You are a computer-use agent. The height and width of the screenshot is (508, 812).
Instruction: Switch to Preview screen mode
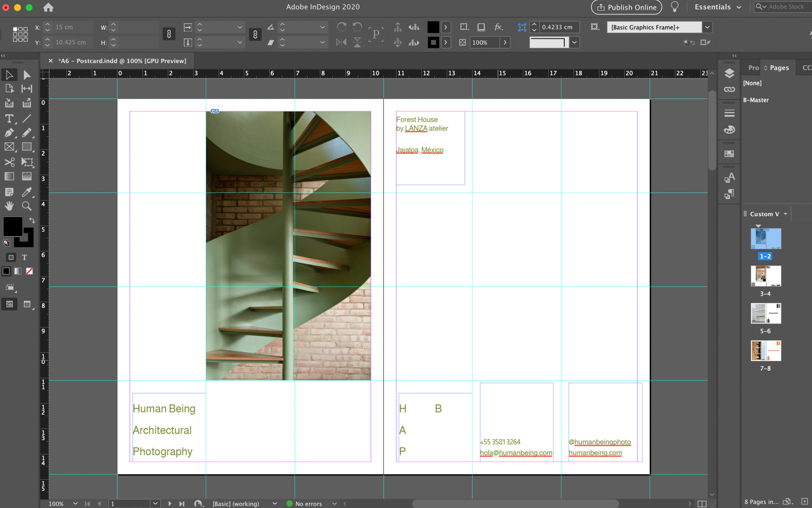click(x=27, y=304)
